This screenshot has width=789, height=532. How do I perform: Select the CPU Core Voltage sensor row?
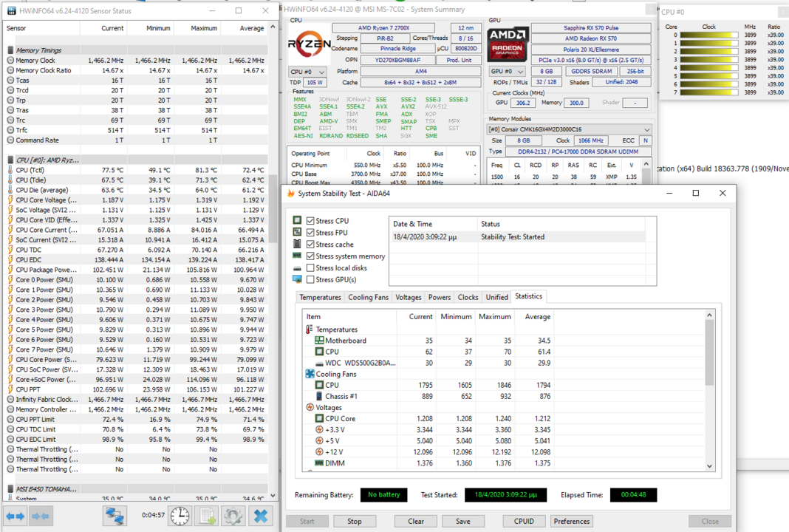pyautogui.click(x=136, y=199)
